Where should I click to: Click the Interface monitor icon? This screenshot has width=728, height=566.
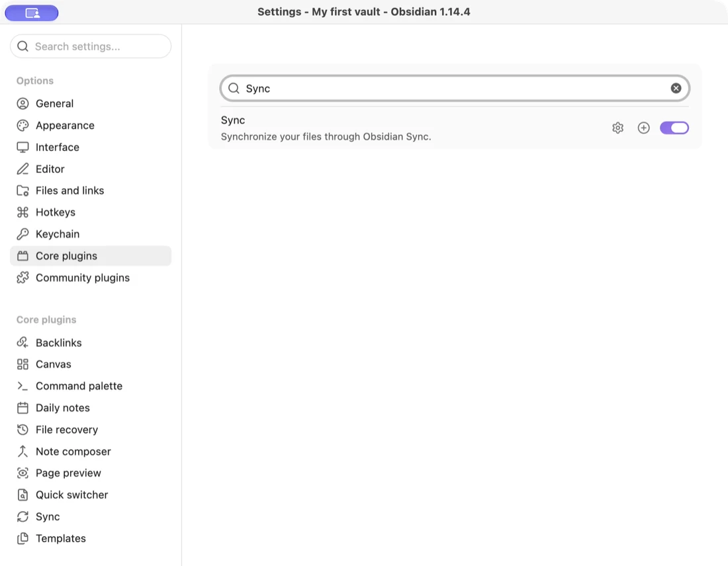point(23,147)
